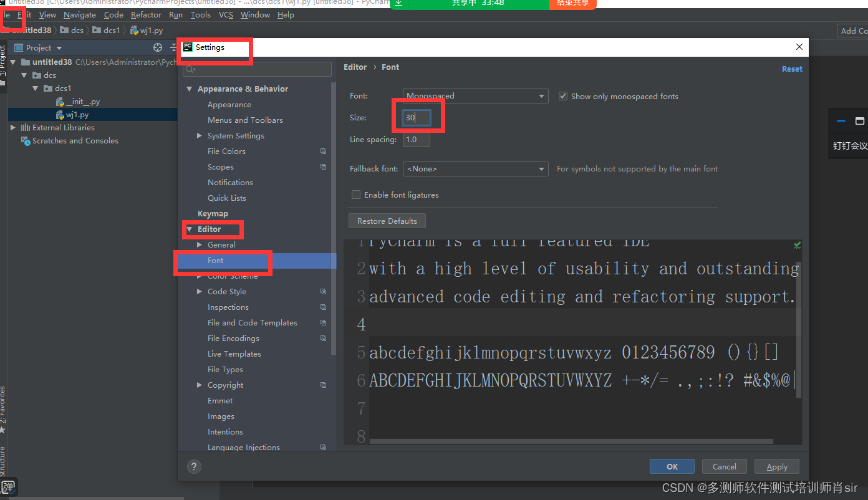This screenshot has width=868, height=500.
Task: Click project-level icon beside Code Style
Action: click(323, 292)
